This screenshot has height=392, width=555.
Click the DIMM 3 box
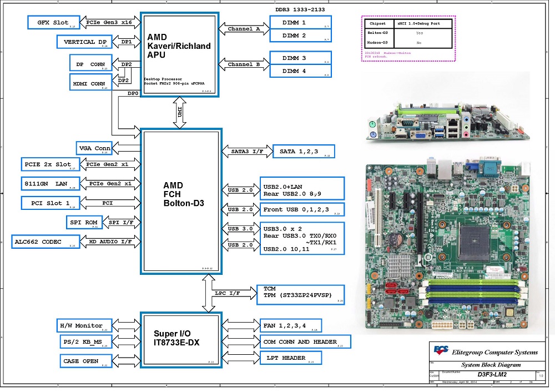(x=300, y=58)
